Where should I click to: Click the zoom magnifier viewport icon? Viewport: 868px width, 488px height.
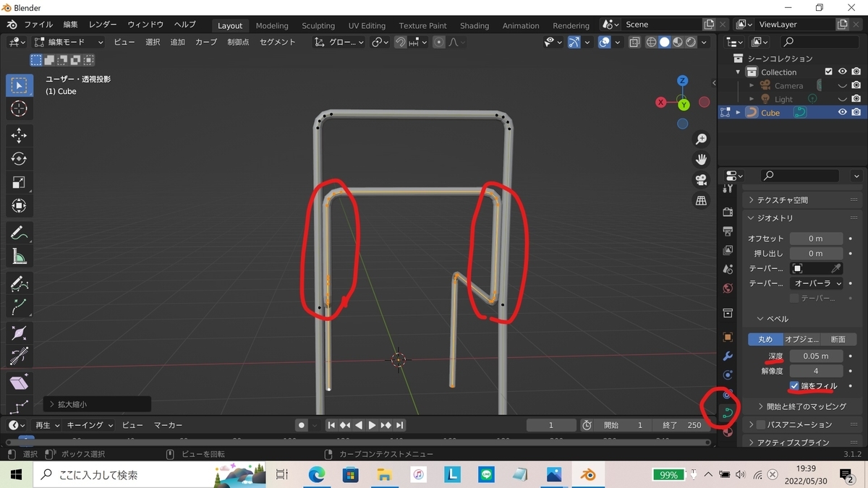pyautogui.click(x=701, y=139)
